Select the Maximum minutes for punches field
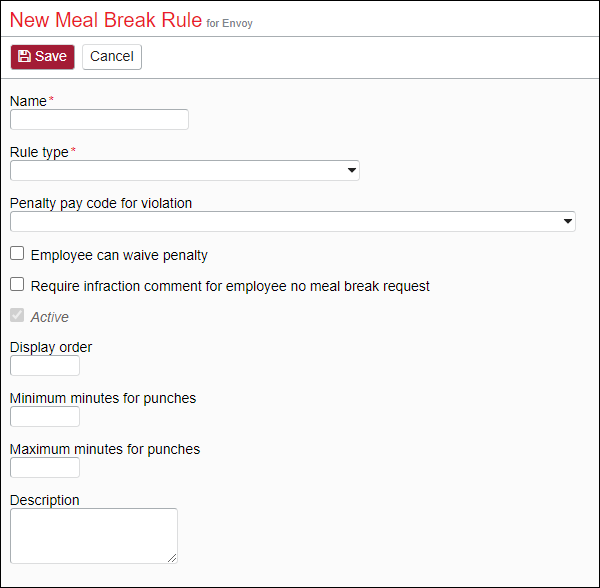Screen dimensions: 600x588 pos(45,468)
